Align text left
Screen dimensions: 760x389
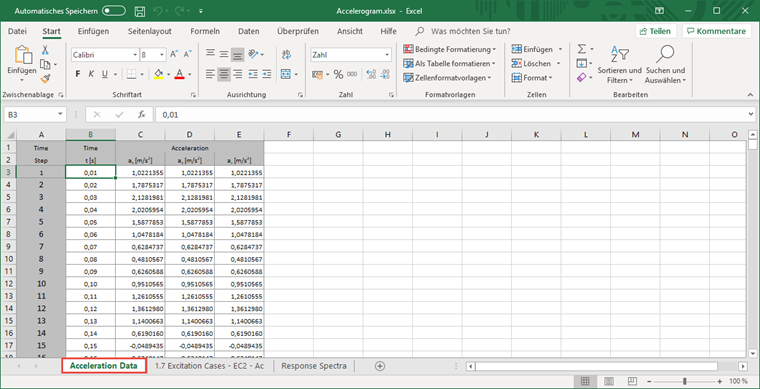tap(210, 74)
